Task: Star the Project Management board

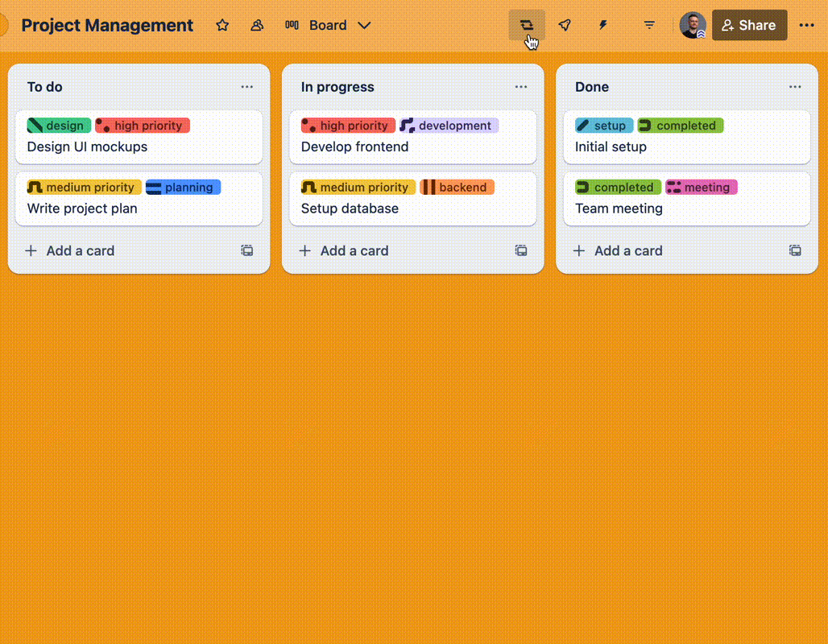Action: (222, 25)
